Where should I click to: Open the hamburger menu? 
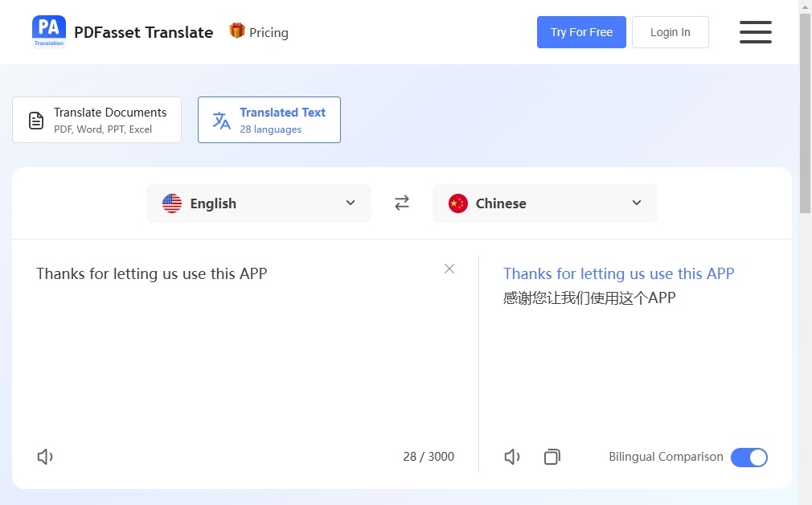(x=755, y=32)
